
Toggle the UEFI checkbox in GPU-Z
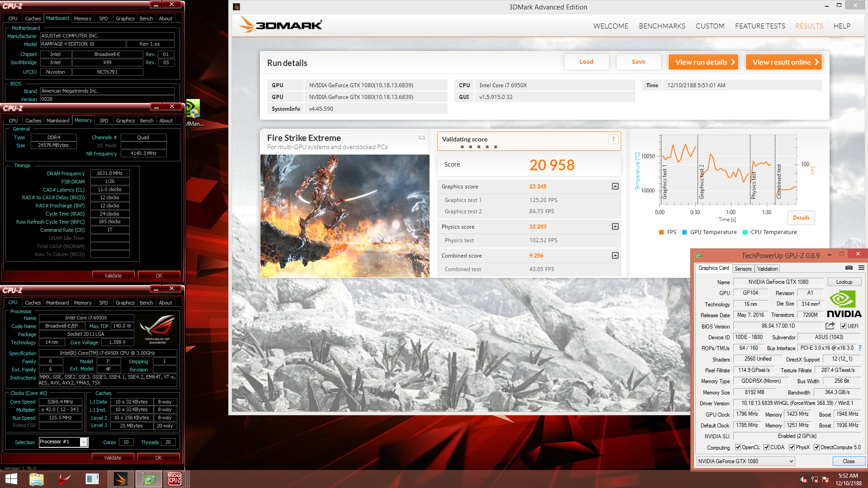(843, 326)
